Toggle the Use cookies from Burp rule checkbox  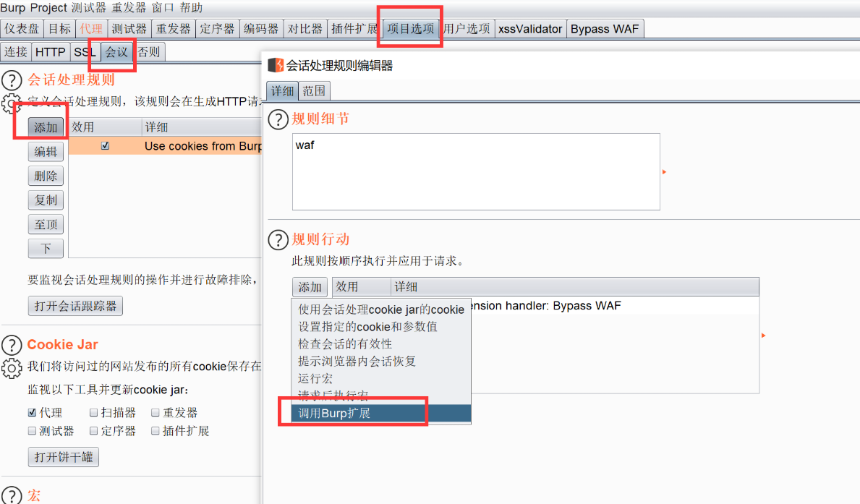106,146
